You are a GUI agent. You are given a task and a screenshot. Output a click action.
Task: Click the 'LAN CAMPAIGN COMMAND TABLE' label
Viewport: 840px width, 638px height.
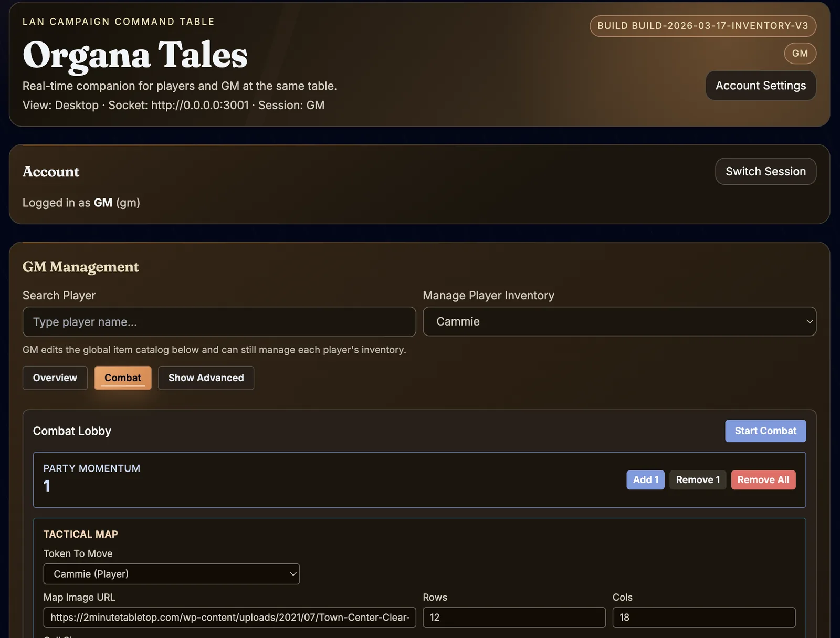pyautogui.click(x=119, y=22)
